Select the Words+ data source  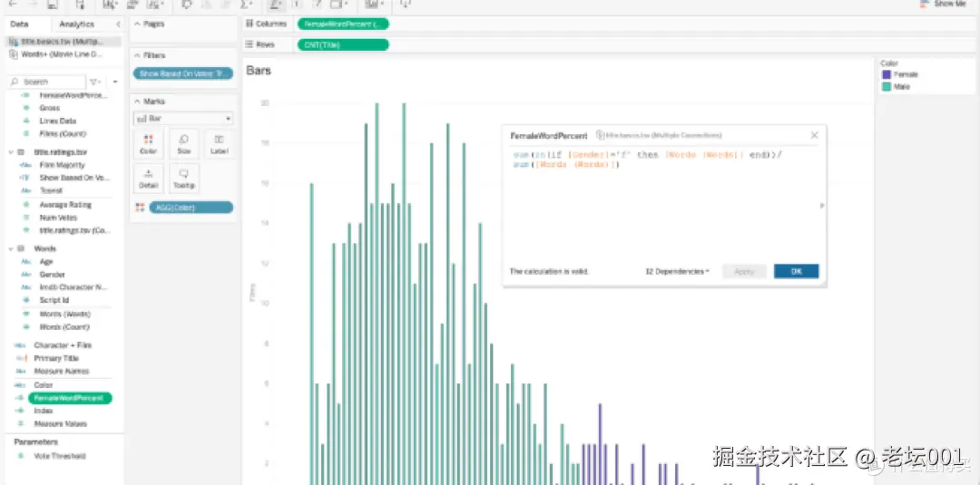(x=63, y=54)
